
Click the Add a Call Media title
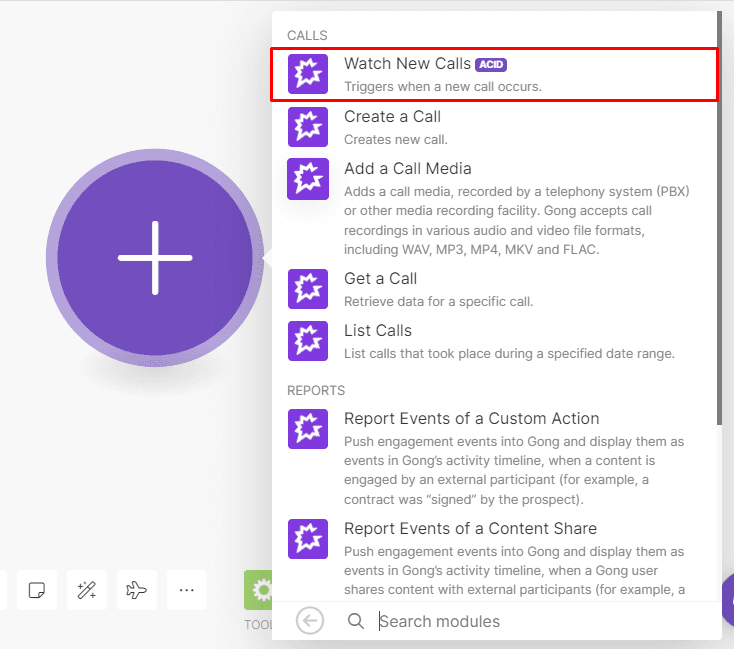[x=407, y=169]
